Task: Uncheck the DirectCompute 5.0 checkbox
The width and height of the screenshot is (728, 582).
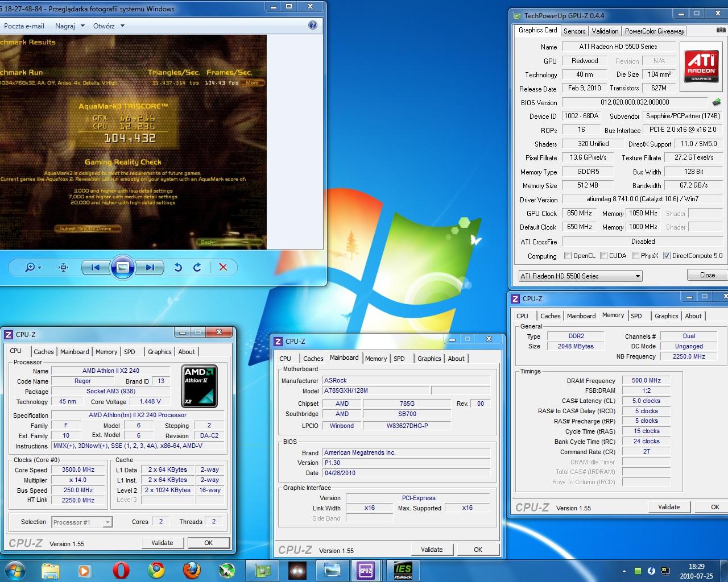Action: coord(667,256)
